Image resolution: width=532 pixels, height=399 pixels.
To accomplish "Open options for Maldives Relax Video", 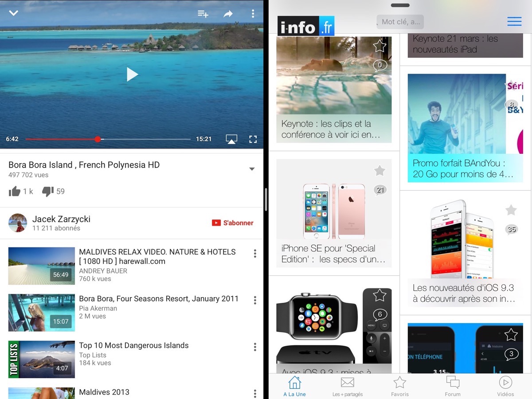I will 255,254.
